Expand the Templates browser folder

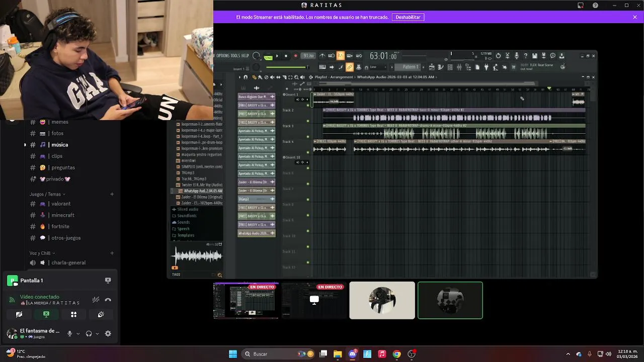183,235
